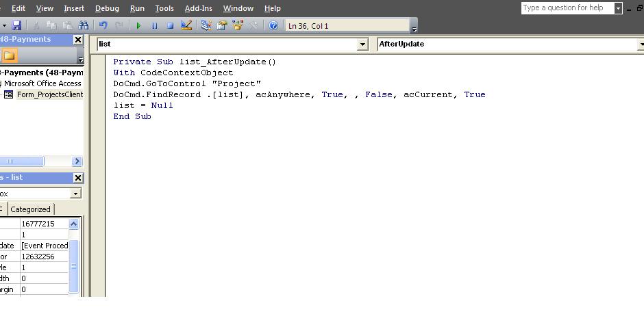Stop execution with the Reset square icon
The image size is (644, 314).
170,26
